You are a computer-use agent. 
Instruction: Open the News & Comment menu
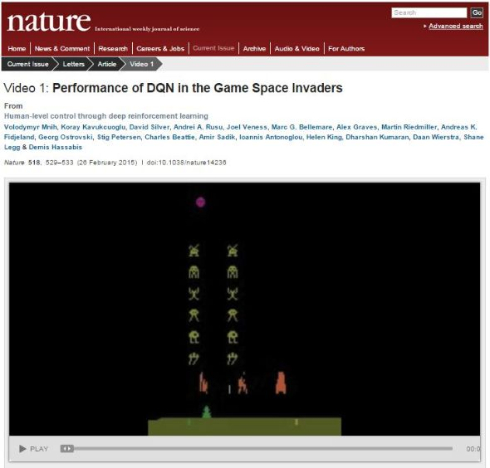click(62, 49)
